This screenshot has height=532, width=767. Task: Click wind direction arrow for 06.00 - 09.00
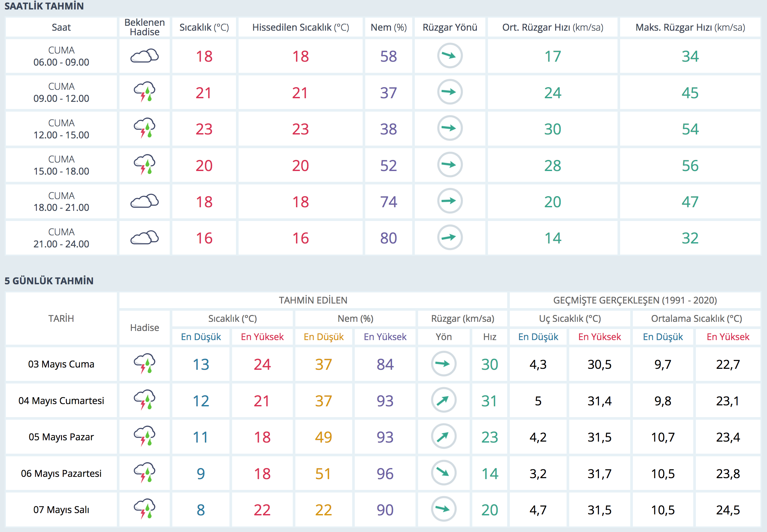[450, 56]
